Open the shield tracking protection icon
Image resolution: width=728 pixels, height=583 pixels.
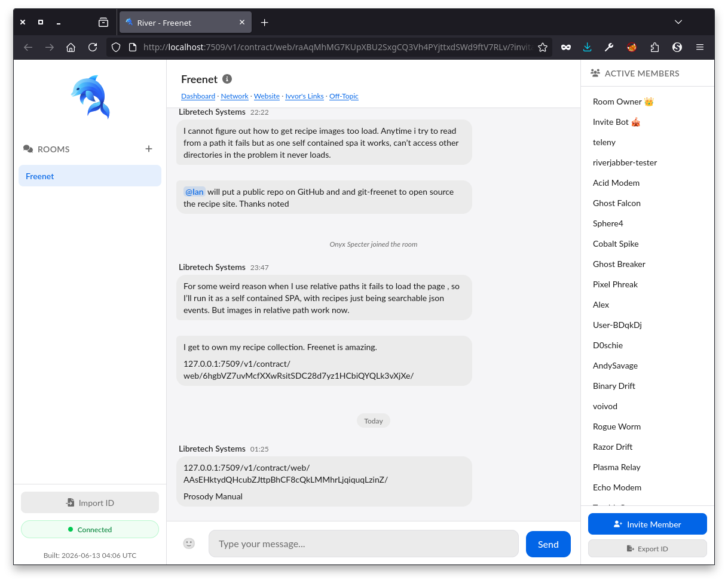click(x=116, y=47)
